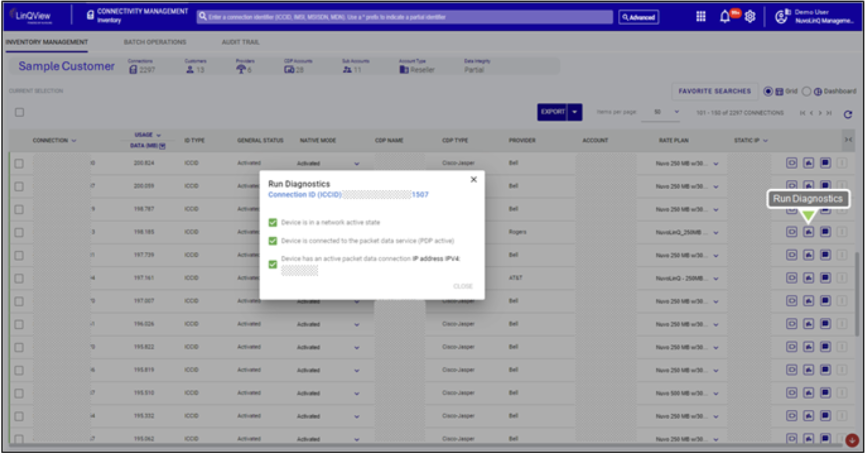Select the Dashboard view radio button
Screen dimensions: 868x453
[x=807, y=91]
